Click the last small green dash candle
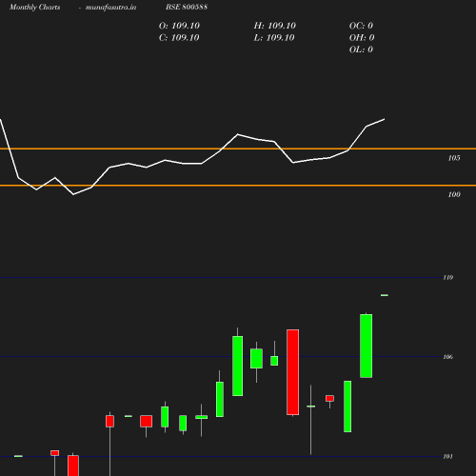This screenshot has width=476, height=476. click(x=385, y=295)
